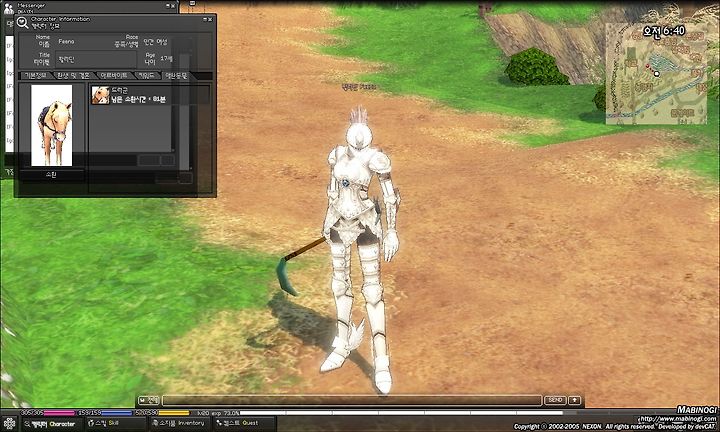720x432 pixels.
Task: Minimize the Character Information window
Action: pos(204,19)
